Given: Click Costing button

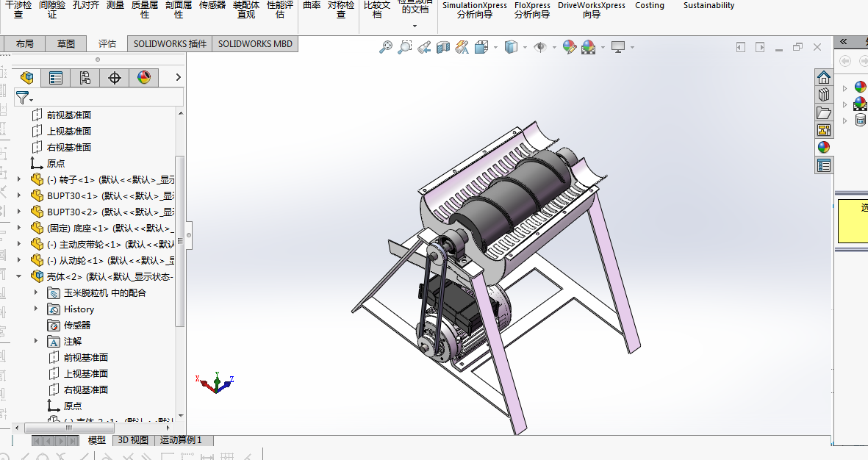Looking at the screenshot, I should click(x=649, y=6).
